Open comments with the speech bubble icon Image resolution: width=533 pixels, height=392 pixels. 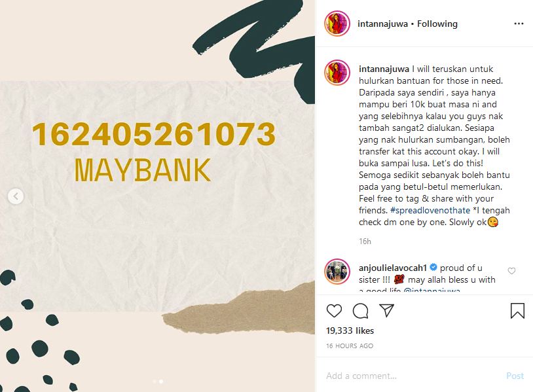click(360, 311)
